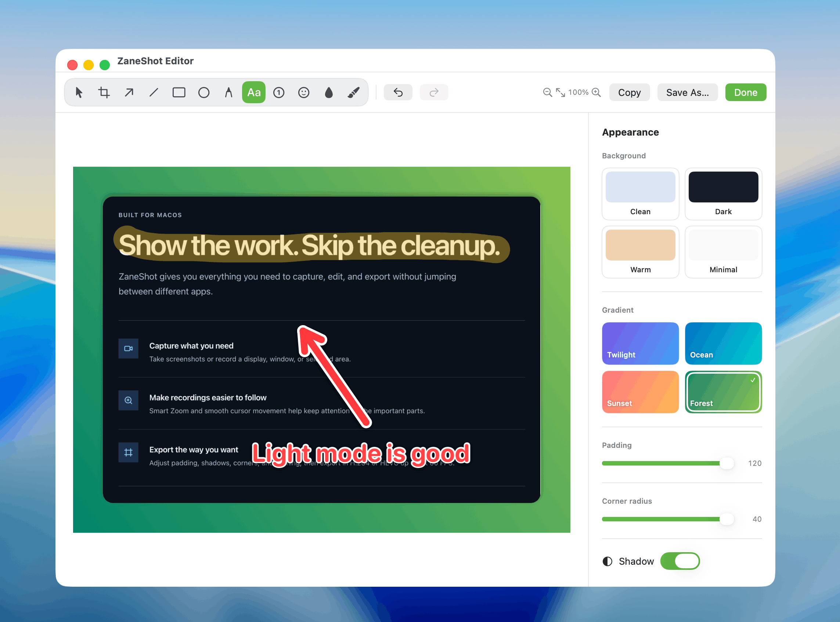Viewport: 840px width, 622px height.
Task: Select the highlighter brush tool
Action: [353, 92]
